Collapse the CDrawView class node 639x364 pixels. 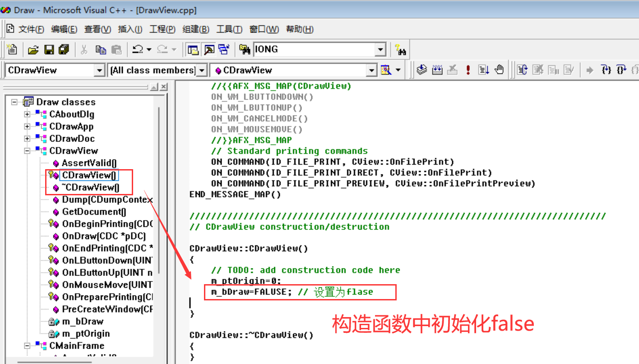click(x=27, y=151)
